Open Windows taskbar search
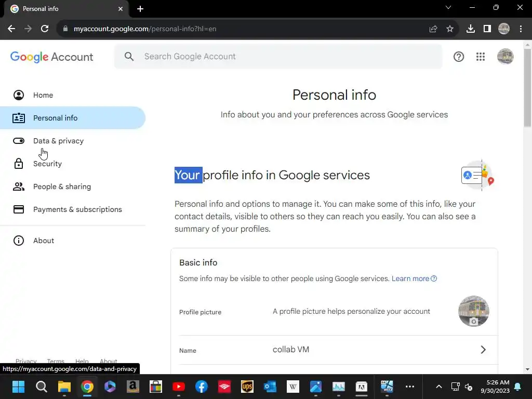The image size is (532, 399). (x=42, y=387)
